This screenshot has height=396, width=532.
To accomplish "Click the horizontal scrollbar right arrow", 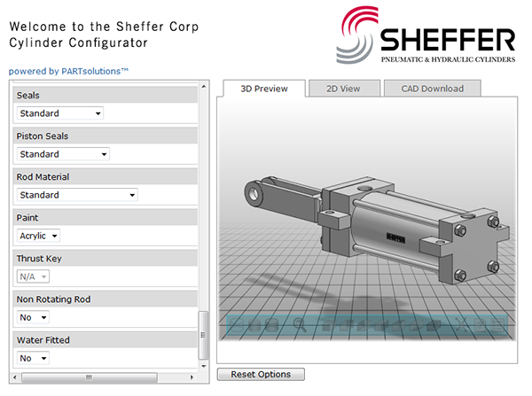I will tap(192, 377).
